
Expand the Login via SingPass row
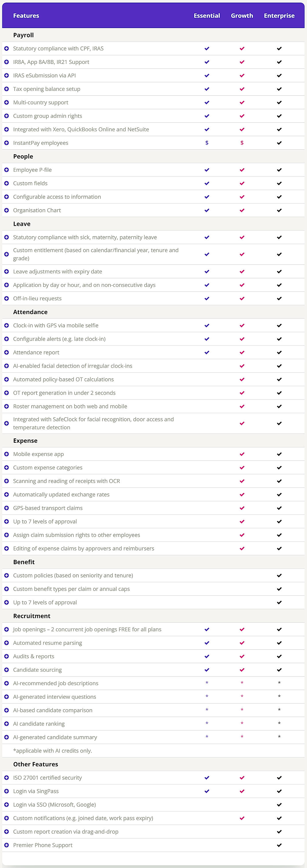pos(7,791)
